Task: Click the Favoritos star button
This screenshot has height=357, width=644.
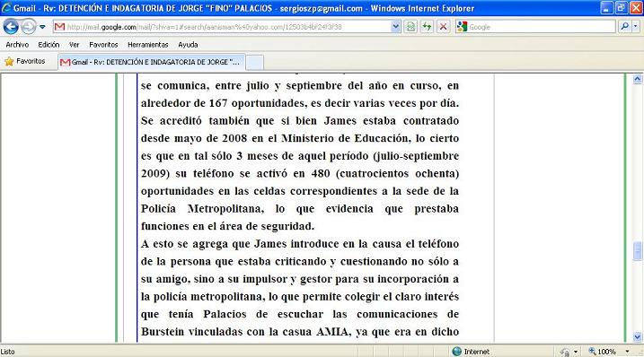Action: point(24,61)
